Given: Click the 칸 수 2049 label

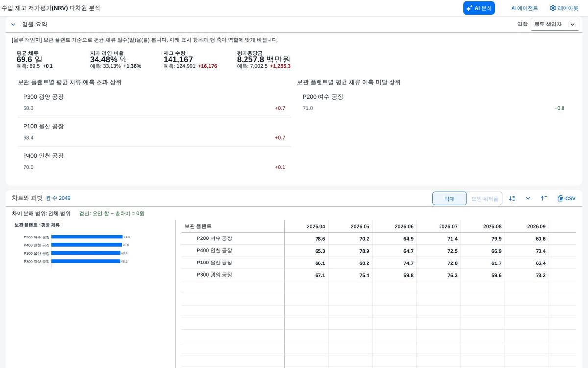Looking at the screenshot, I should pos(58,198).
